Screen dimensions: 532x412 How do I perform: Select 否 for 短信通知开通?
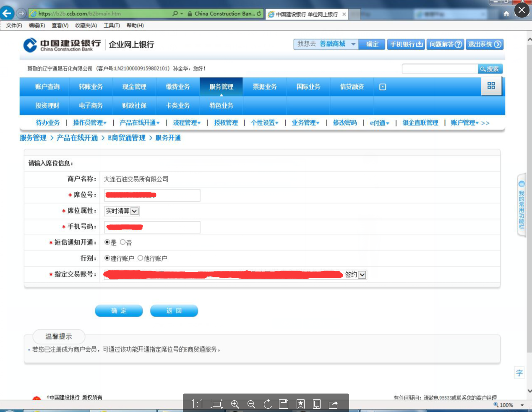(123, 242)
